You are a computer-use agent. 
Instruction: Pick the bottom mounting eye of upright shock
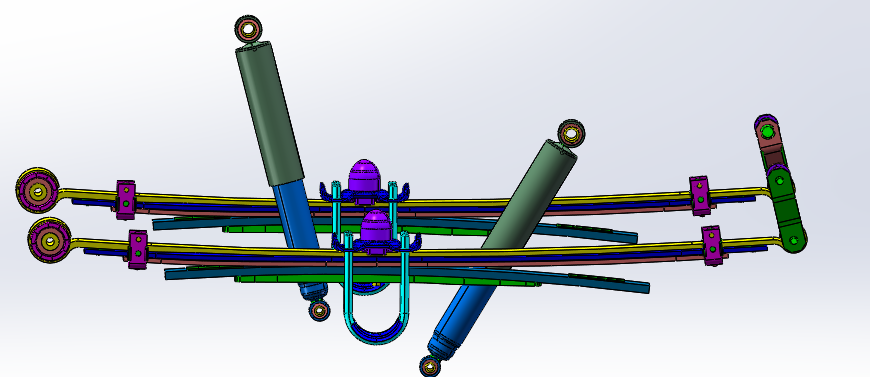(320, 310)
